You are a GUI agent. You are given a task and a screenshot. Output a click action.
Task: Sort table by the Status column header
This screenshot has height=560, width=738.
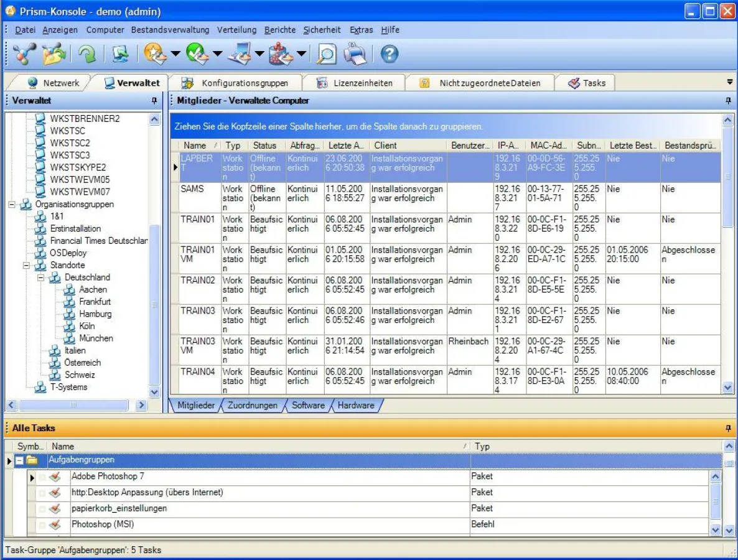tap(264, 146)
